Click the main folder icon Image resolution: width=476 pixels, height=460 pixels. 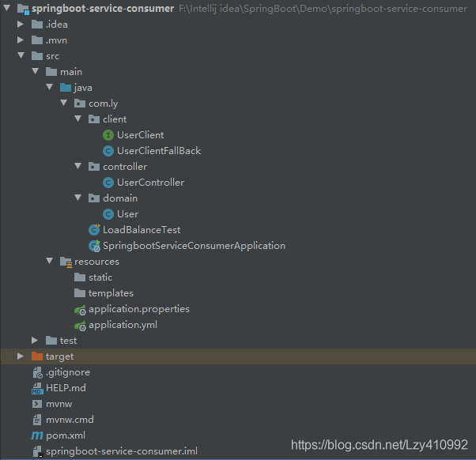click(x=51, y=72)
